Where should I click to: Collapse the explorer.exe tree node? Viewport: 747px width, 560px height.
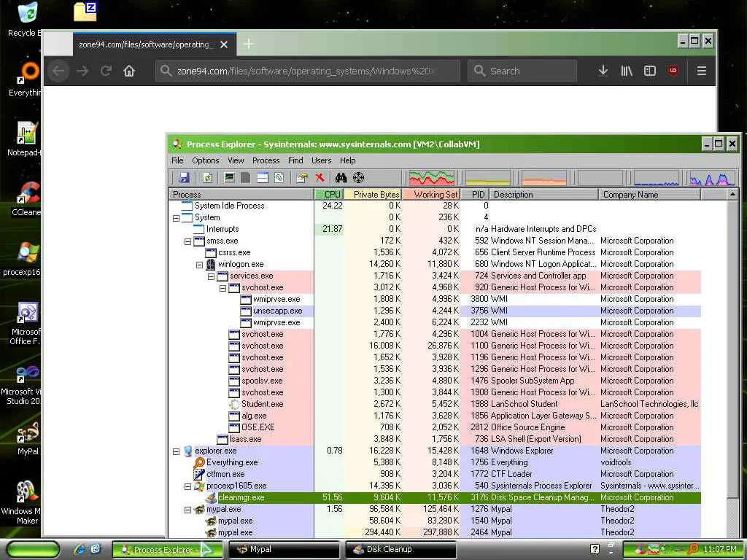(x=176, y=451)
